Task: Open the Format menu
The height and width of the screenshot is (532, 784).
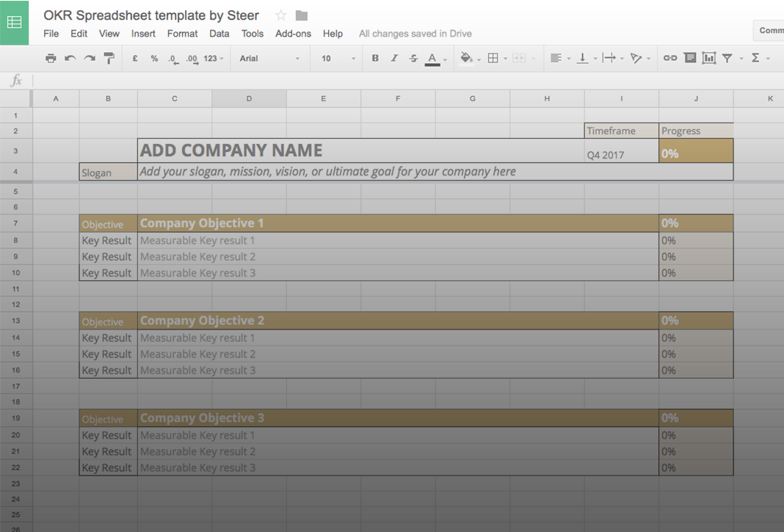Action: (182, 34)
